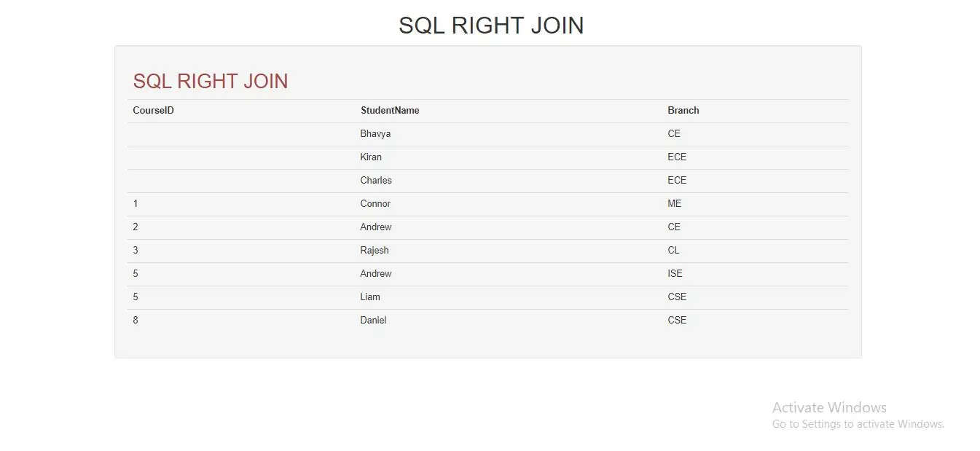Click Go to Settings to activate Windows text
Image resolution: width=980 pixels, height=451 pixels.
(858, 424)
